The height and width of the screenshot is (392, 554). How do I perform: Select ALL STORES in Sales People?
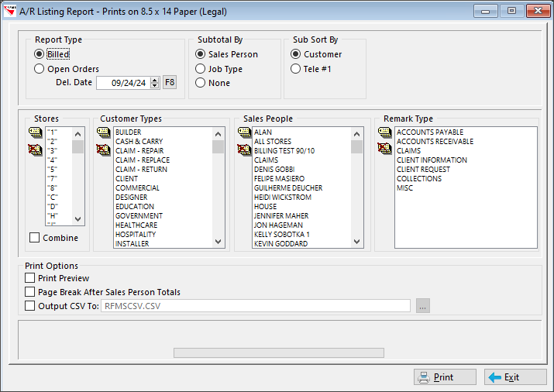pyautogui.click(x=273, y=141)
